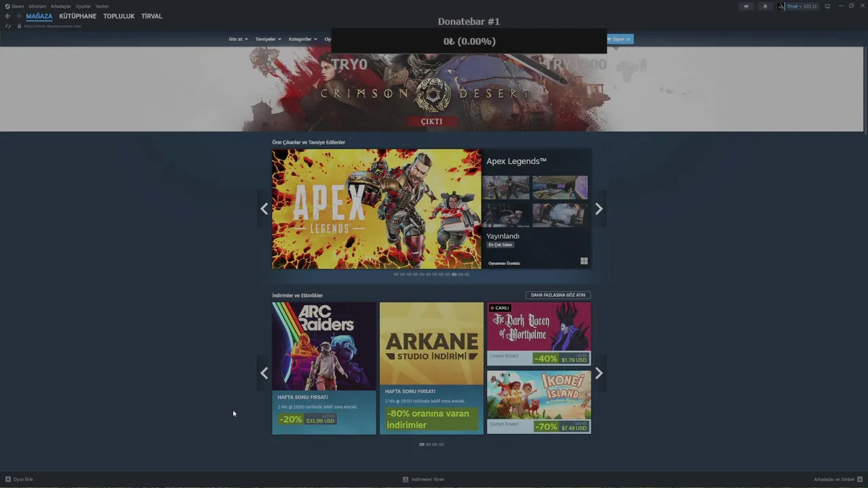868x488 pixels.
Task: Select the third Apex Legends screenshot thumbnail
Action: tap(506, 215)
